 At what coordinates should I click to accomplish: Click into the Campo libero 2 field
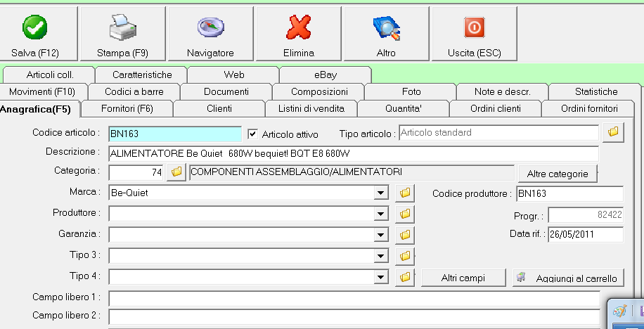(x=354, y=316)
